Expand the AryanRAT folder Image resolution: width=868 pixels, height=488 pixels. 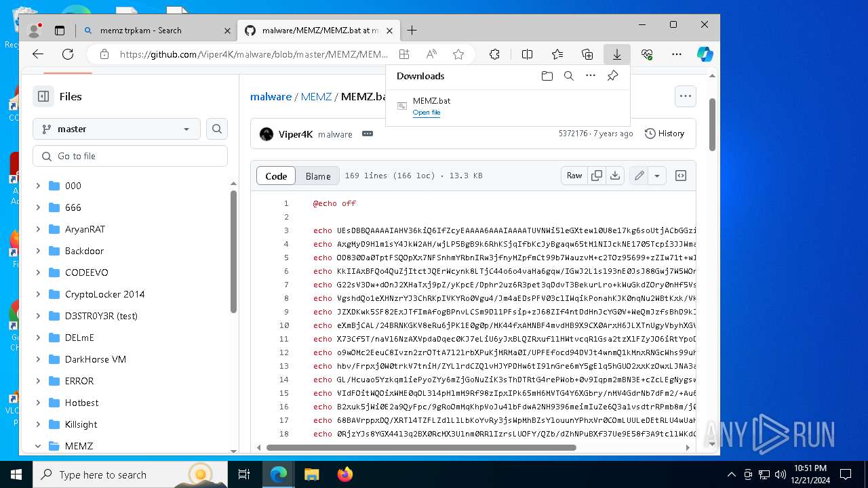point(38,229)
